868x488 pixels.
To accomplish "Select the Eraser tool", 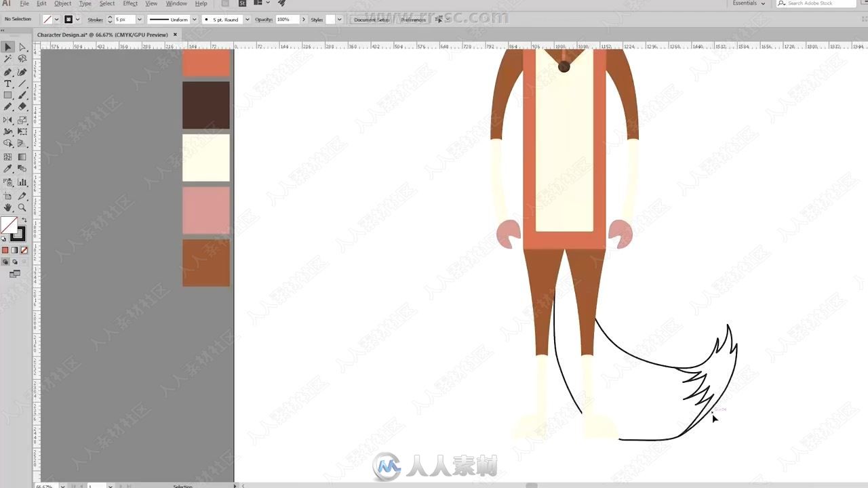I will 22,106.
